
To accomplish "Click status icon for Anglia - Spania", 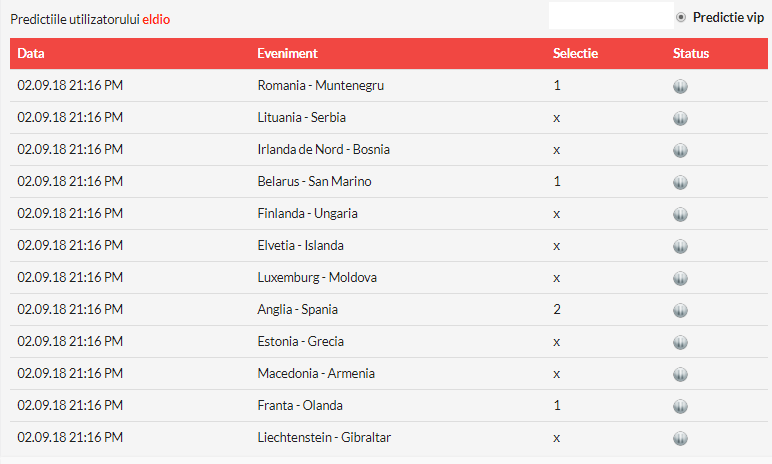I will 680,310.
